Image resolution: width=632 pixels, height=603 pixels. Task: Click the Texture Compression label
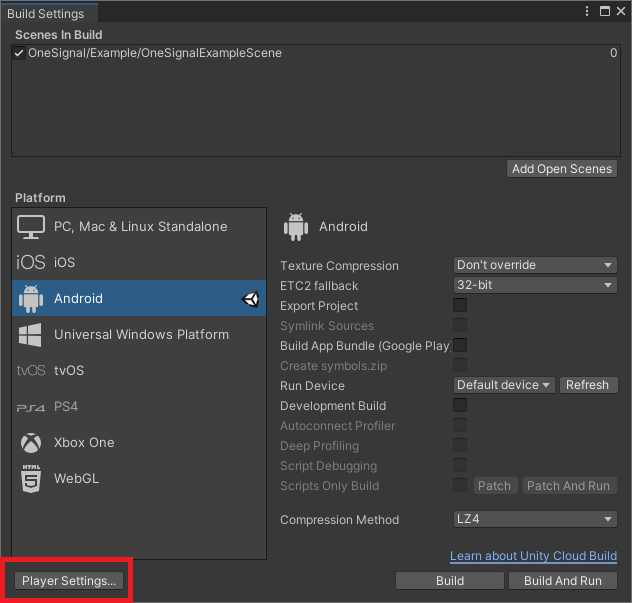point(339,266)
